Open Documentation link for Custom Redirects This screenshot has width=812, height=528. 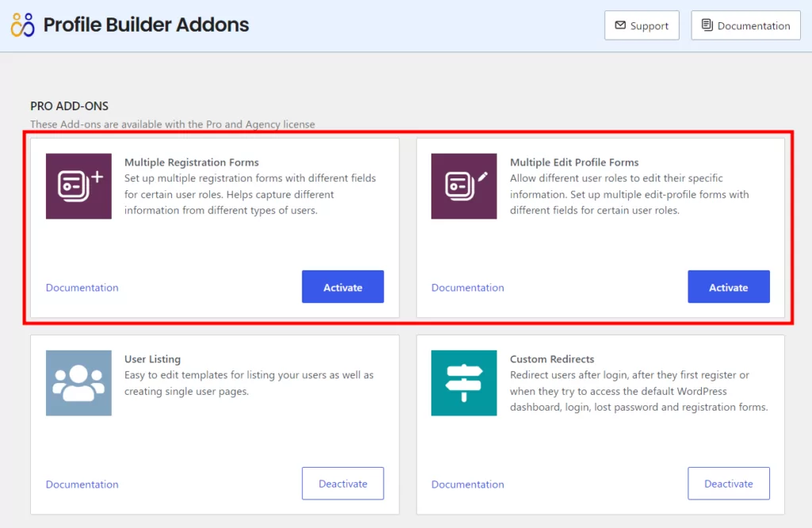coord(468,484)
